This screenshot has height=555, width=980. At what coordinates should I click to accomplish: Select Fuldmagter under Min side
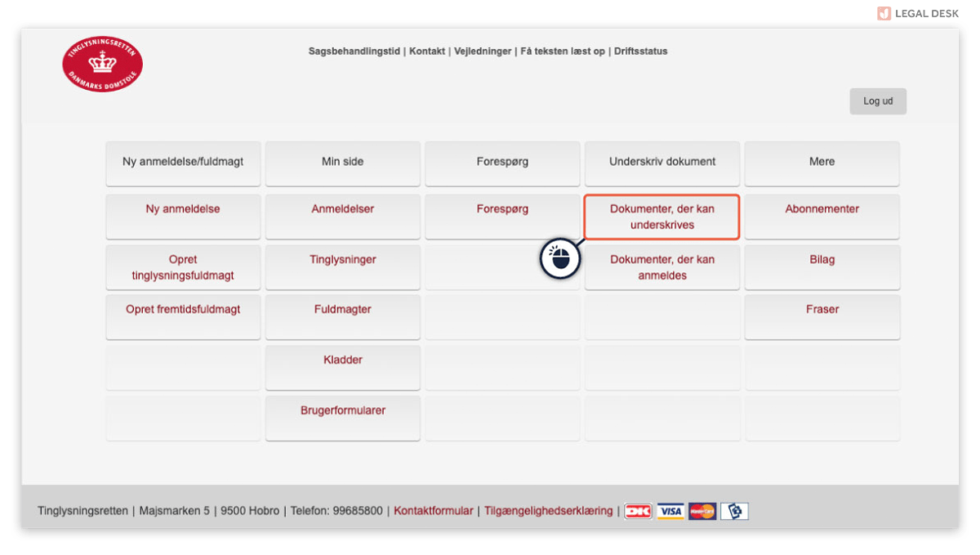(x=343, y=317)
